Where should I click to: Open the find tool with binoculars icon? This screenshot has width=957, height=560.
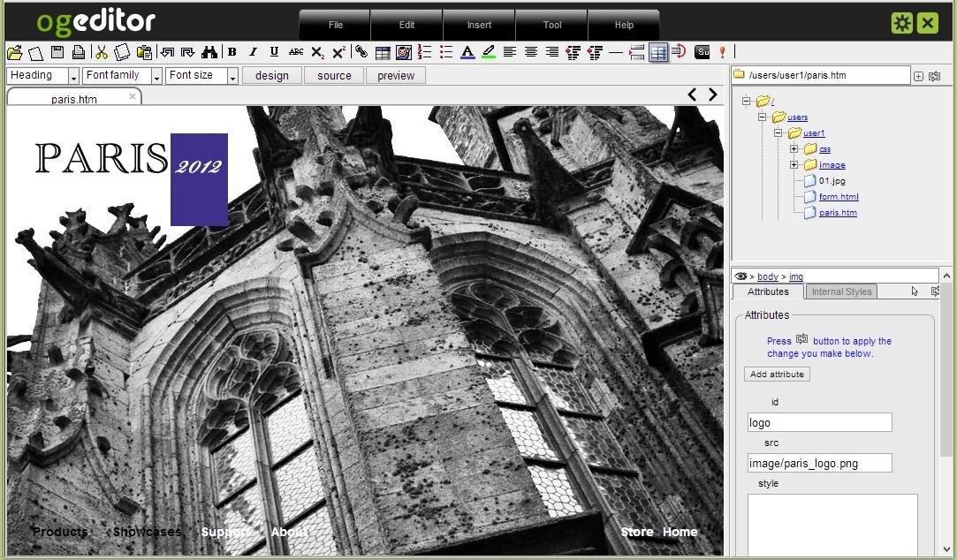[x=210, y=51]
